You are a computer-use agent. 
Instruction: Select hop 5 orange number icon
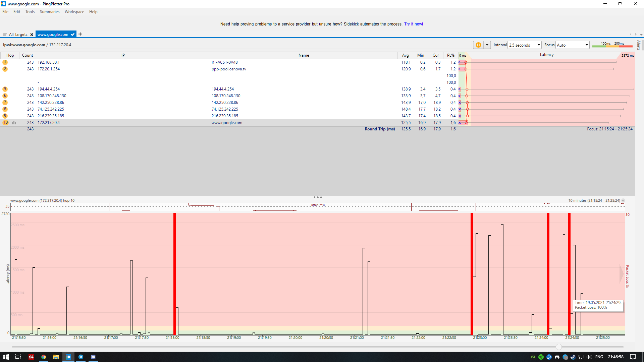[5, 89]
